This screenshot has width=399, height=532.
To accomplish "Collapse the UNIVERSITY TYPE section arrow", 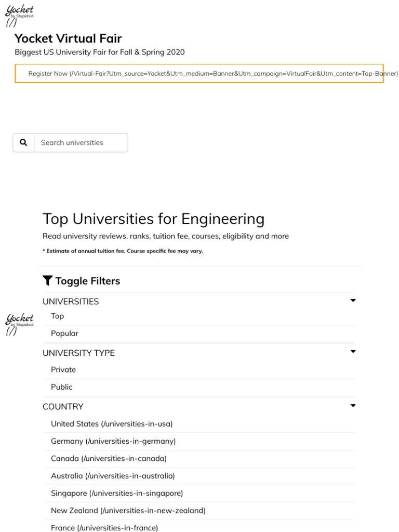I will [x=353, y=352].
